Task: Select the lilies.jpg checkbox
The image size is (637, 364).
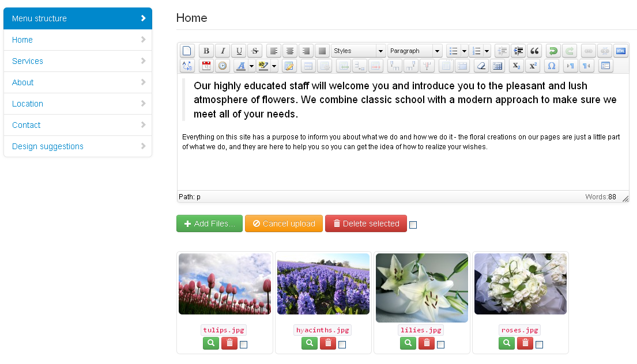Action: [440, 344]
